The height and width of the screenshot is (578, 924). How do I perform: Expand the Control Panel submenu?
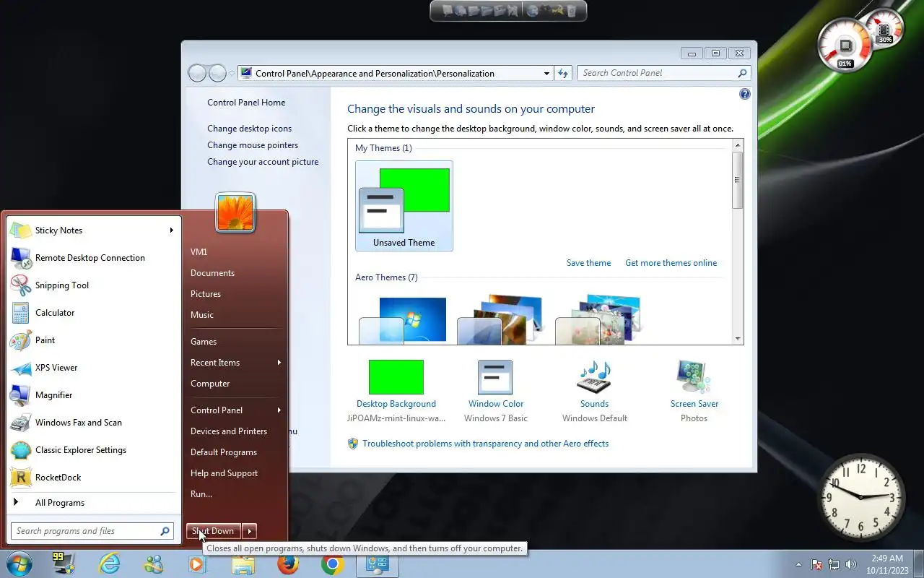pyautogui.click(x=279, y=410)
